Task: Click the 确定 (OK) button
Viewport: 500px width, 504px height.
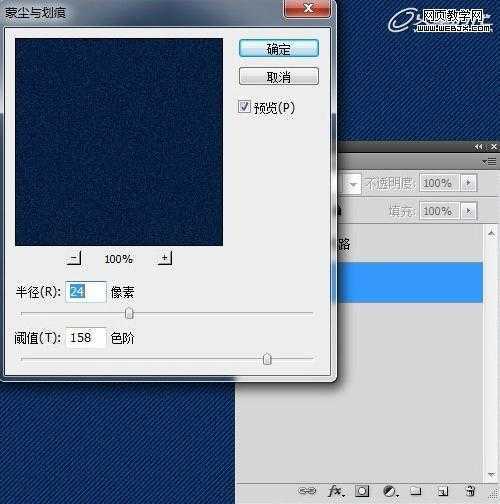Action: click(279, 49)
